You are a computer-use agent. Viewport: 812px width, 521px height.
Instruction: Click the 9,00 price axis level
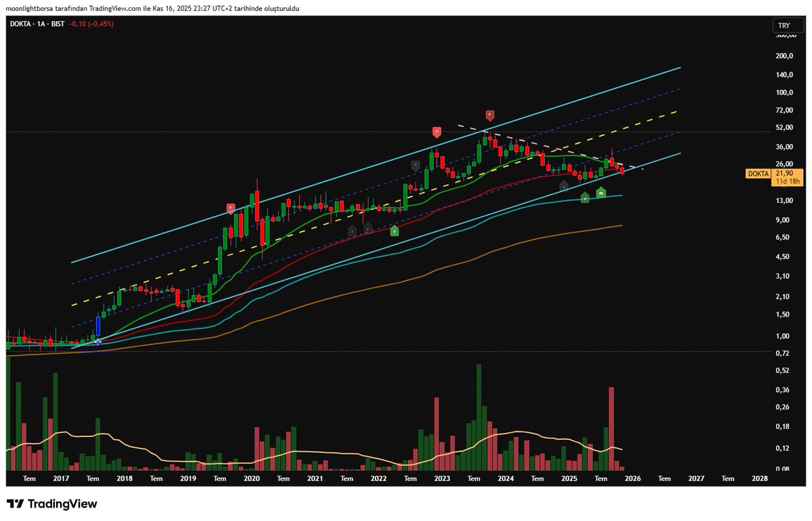[x=784, y=220]
